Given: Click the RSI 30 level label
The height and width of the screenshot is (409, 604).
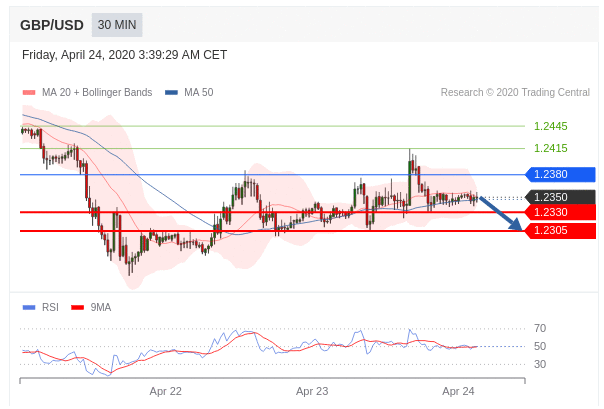Looking at the screenshot, I should click(x=540, y=364).
